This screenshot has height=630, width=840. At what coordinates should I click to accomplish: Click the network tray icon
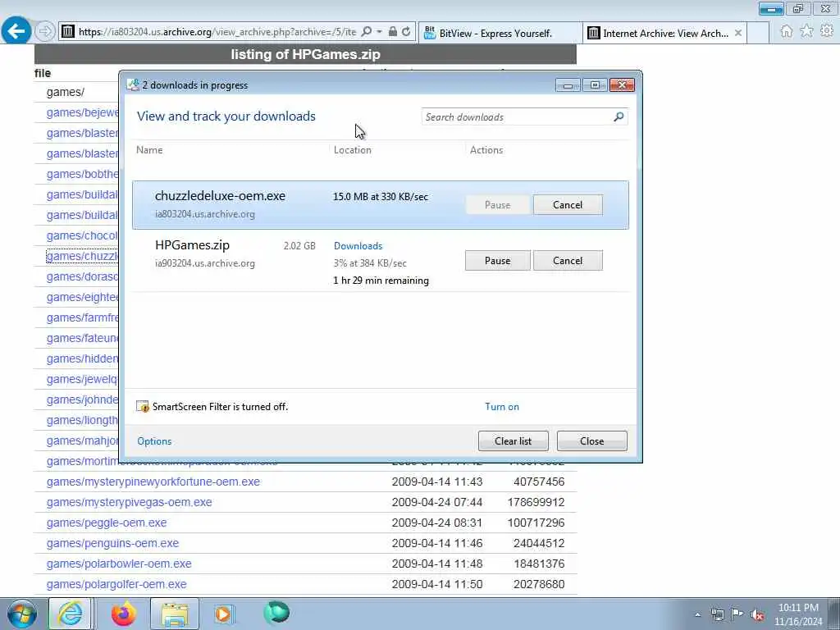coord(717,614)
